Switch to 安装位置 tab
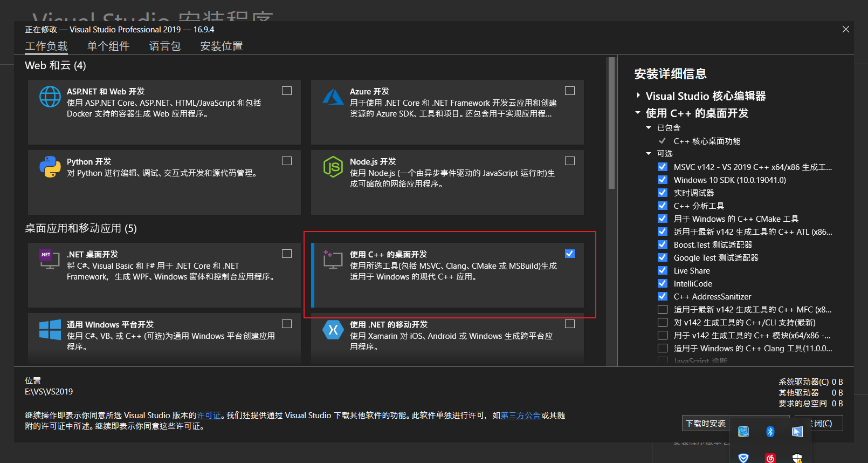Viewport: 868px width, 463px height. point(222,46)
